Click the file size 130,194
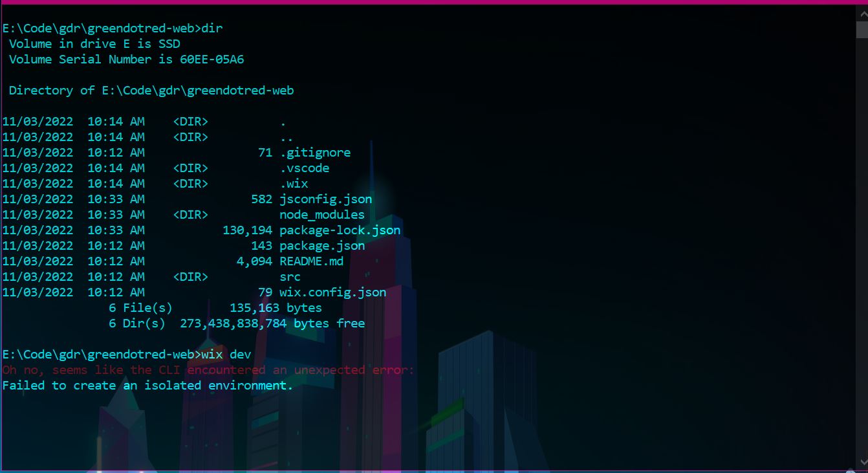Screen dimensions: 868x473 pyautogui.click(x=248, y=230)
